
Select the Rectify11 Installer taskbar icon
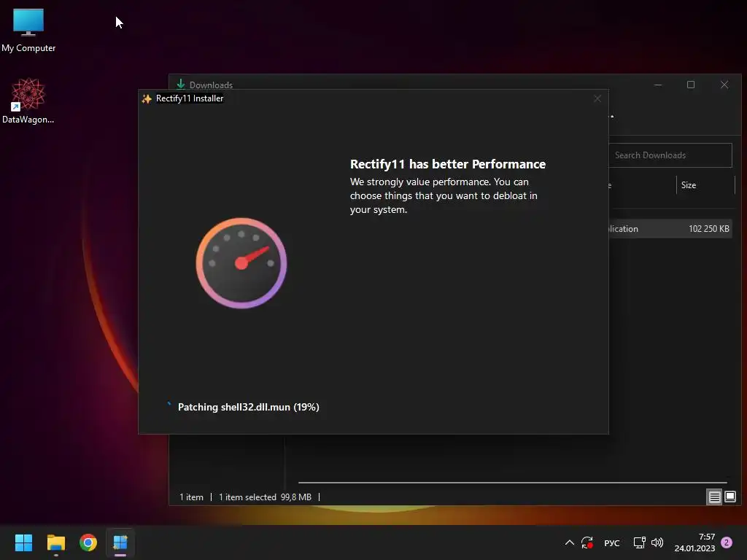click(120, 542)
